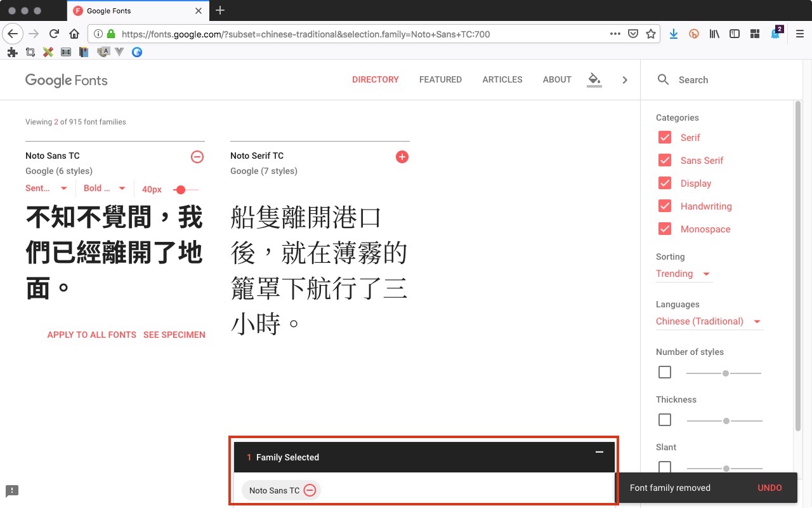Image resolution: width=812 pixels, height=508 pixels.
Task: Go to ABOUT tab
Action: (x=557, y=79)
